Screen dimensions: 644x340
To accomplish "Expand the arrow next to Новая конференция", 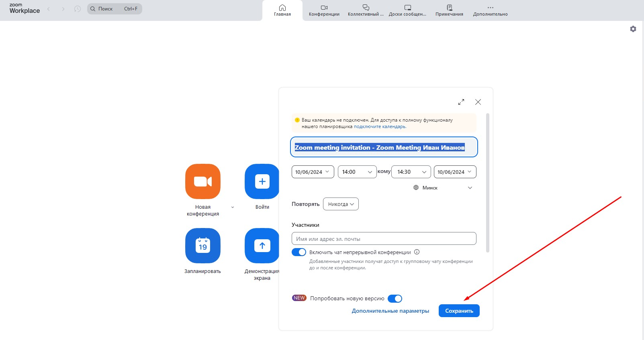I will pos(233,207).
